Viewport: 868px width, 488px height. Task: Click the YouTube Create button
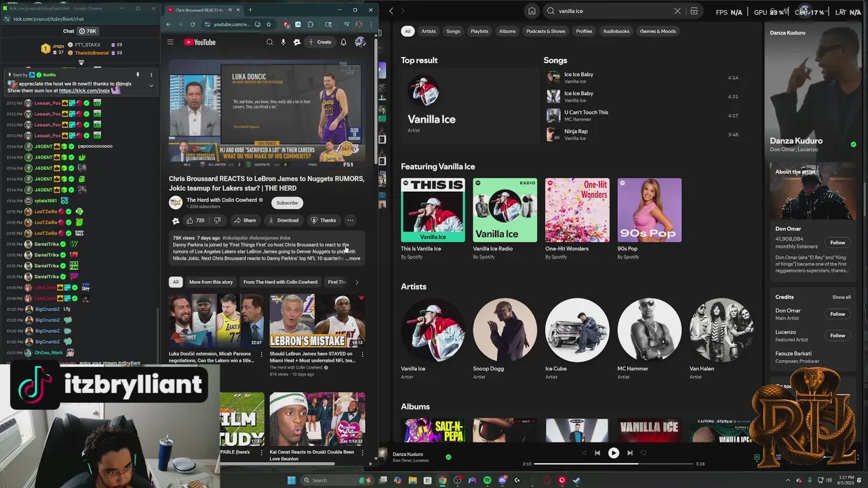point(320,42)
